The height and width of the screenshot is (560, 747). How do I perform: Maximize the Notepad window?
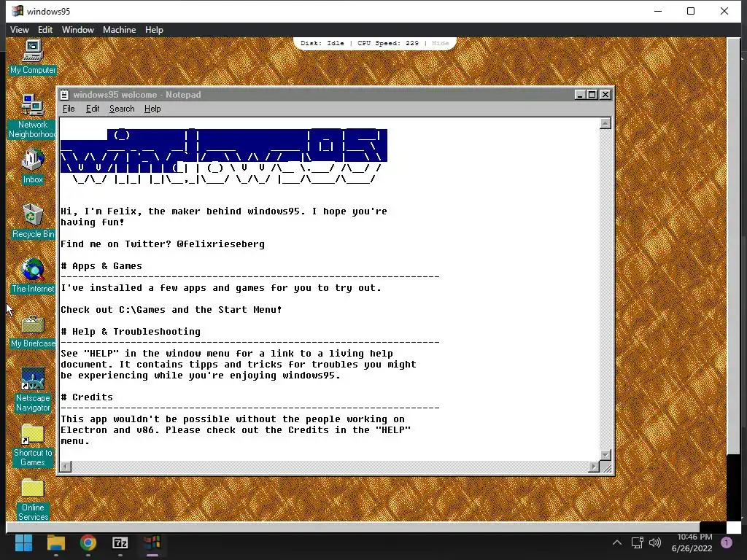592,95
